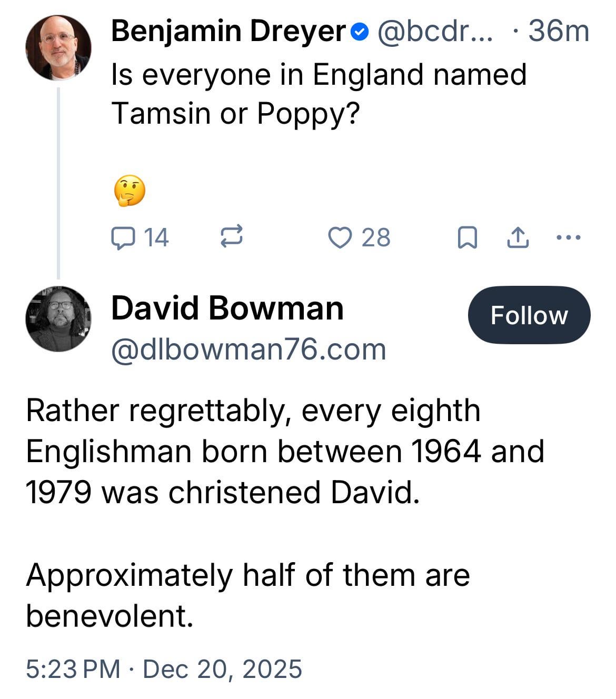616x699 pixels.
Task: Like the Tamsin or Poppy post
Action: (340, 237)
